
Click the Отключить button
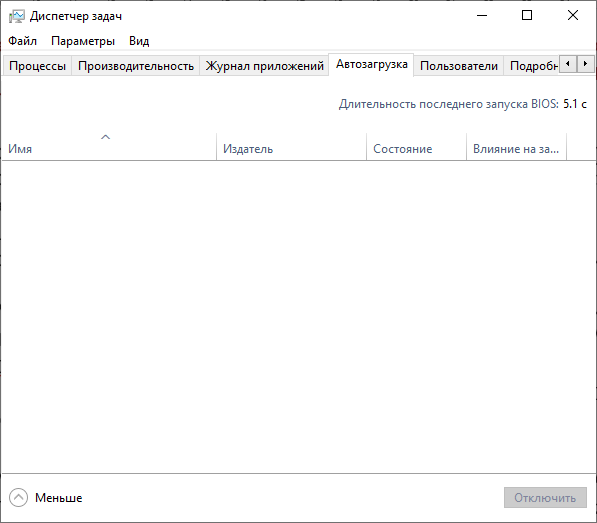tap(545, 497)
